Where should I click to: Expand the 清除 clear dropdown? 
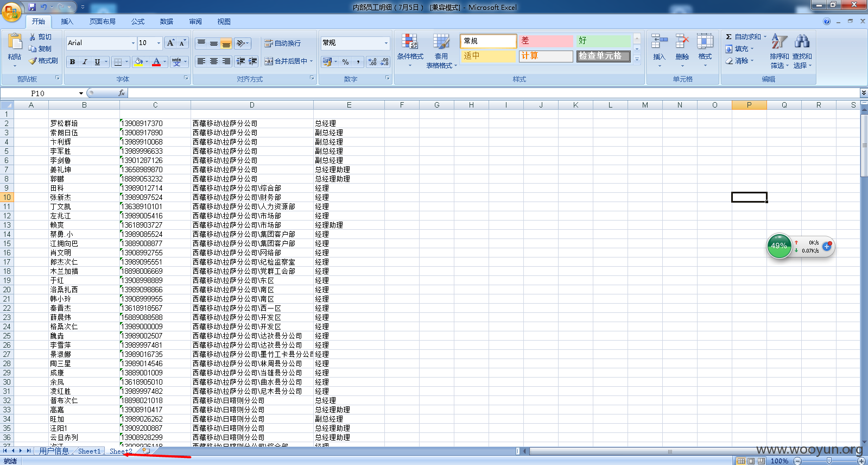[752, 61]
